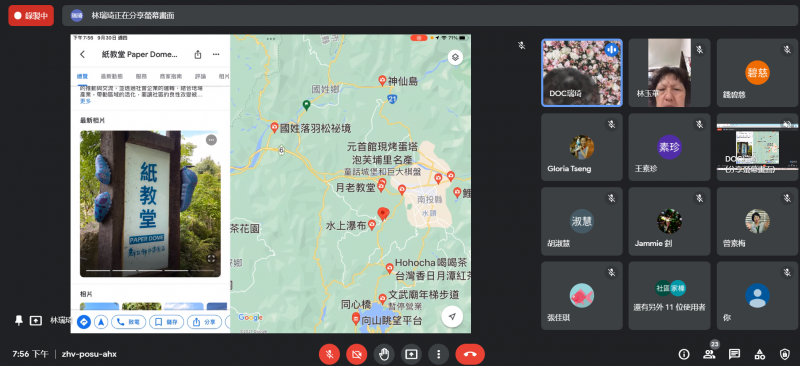The width and height of the screenshot is (800, 366).
Task: Click the green flag marker on the map
Action: click(x=306, y=105)
